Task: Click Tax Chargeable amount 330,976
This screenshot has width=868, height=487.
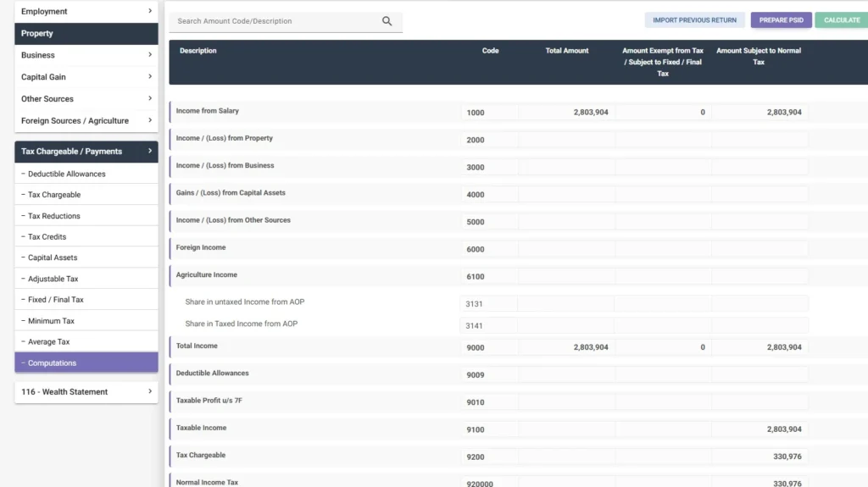Action: pos(759,457)
